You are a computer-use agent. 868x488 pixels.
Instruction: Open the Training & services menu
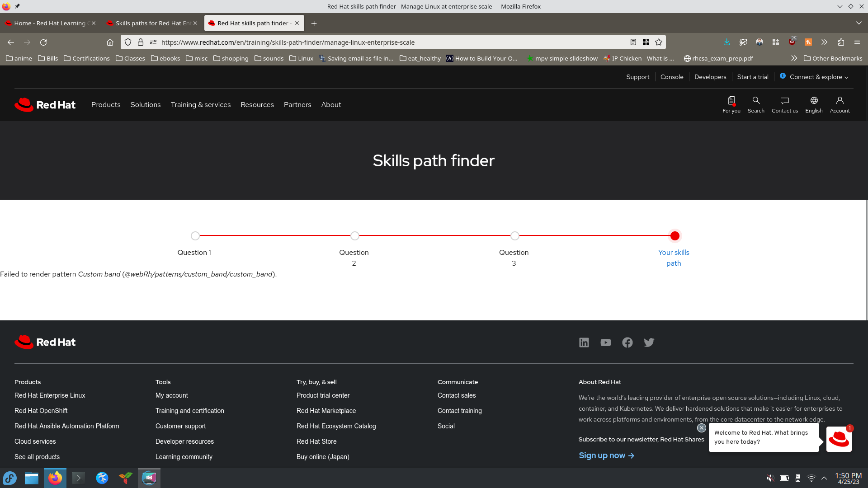201,104
